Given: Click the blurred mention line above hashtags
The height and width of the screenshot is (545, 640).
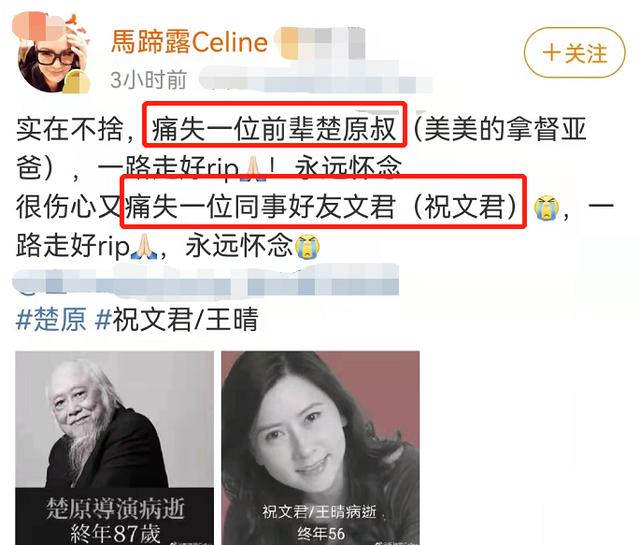Looking at the screenshot, I should 205,280.
